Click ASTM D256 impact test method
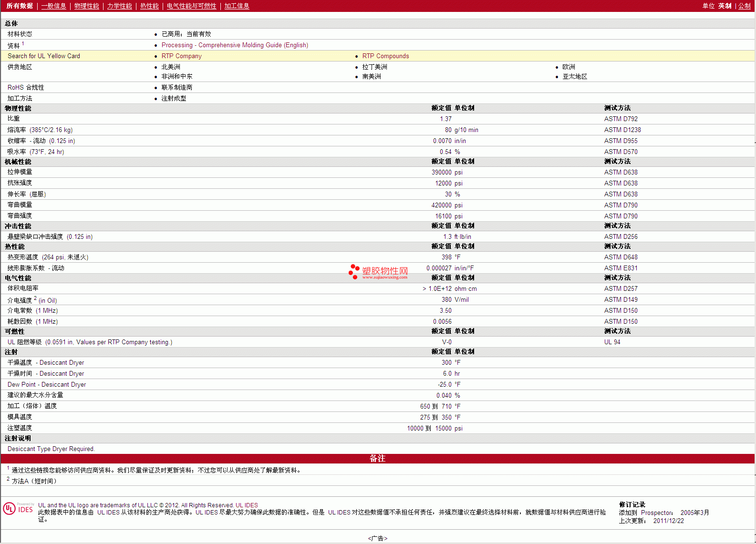 [x=621, y=237]
